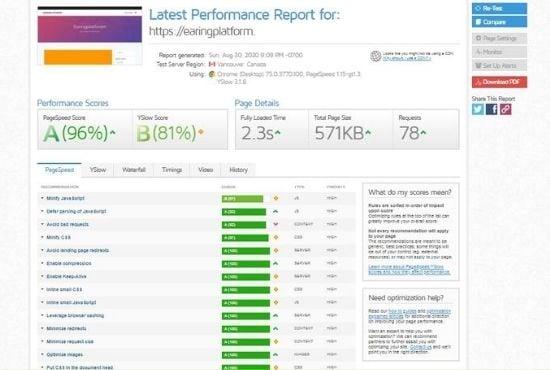Open the website screenshot thumbnail

[x=90, y=36]
